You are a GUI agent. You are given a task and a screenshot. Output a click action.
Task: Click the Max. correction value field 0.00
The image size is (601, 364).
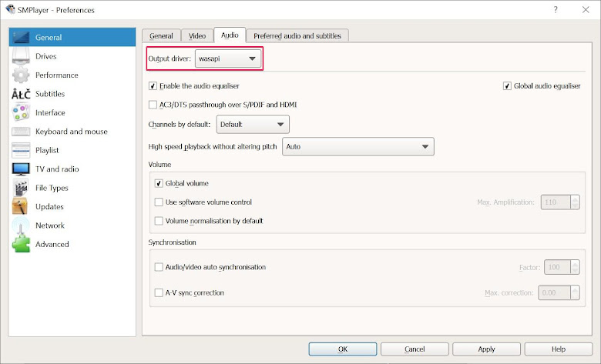(x=554, y=292)
